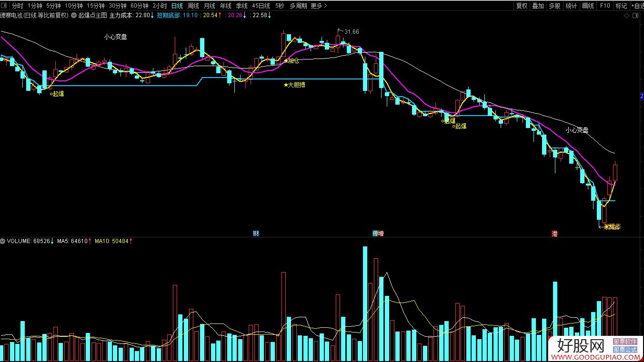Viewport: 644px width, 362px height.
Task: Click the 标记 mark button
Action: pyautogui.click(x=621, y=6)
